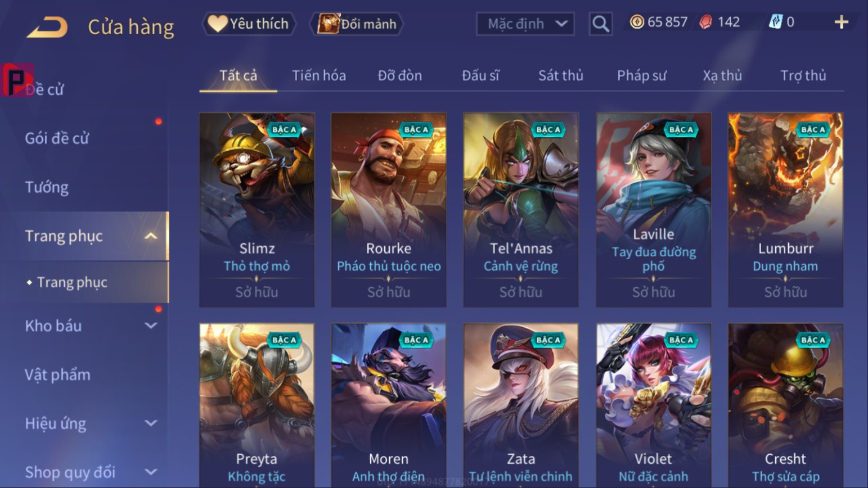
Task: Open the Mặc định sort dropdown
Action: pos(525,24)
